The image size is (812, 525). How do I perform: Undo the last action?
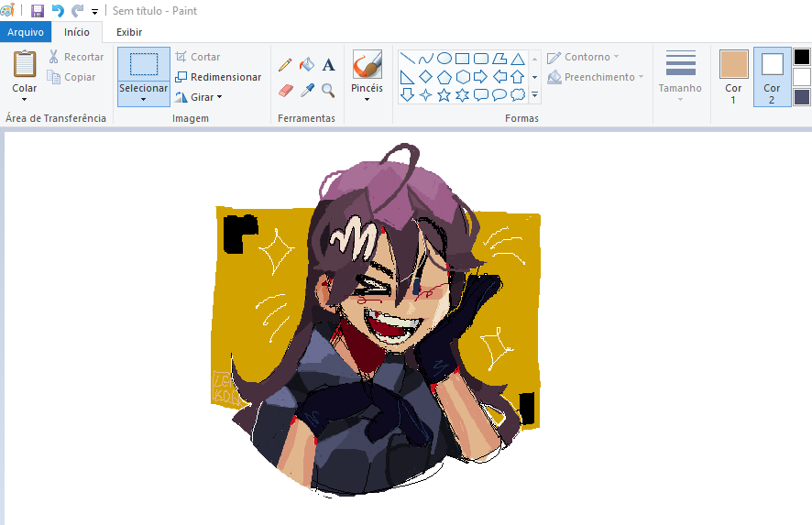click(x=58, y=11)
